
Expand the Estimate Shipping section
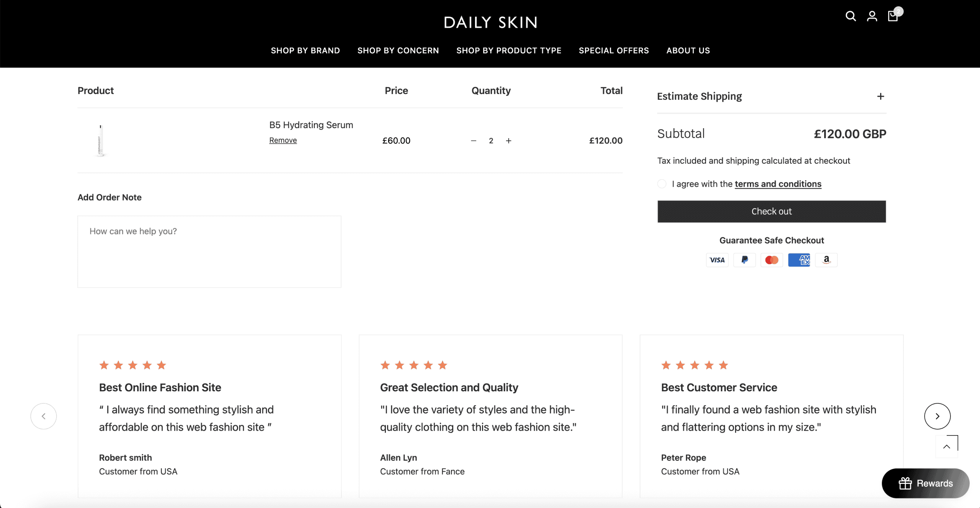(x=880, y=96)
